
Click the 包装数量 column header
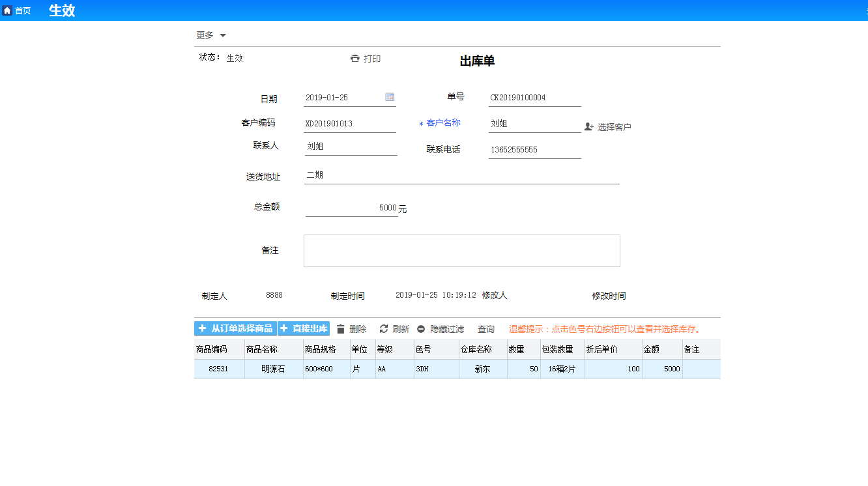tap(563, 349)
